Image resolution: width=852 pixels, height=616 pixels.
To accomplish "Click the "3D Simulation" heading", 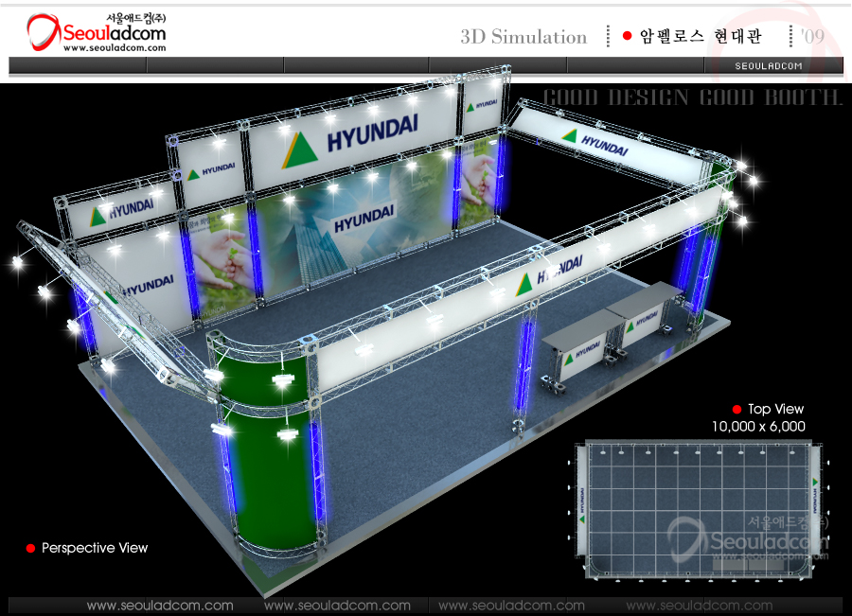I will point(524,37).
